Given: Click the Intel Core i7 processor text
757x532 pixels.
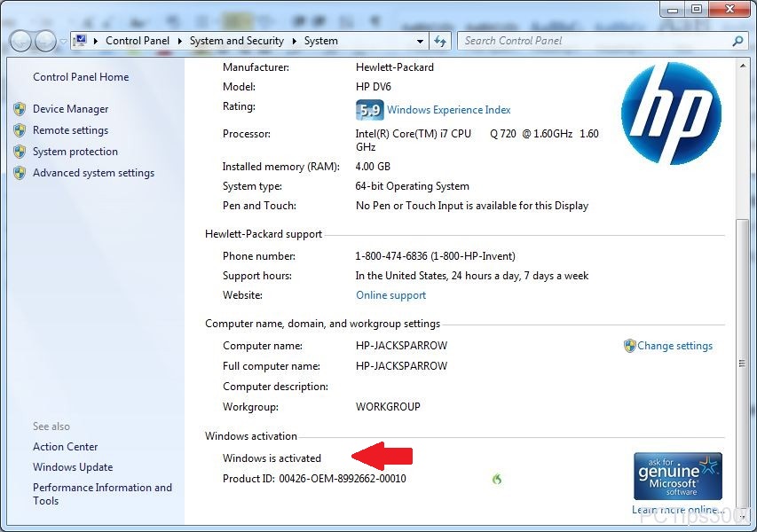Looking at the screenshot, I should [477, 140].
